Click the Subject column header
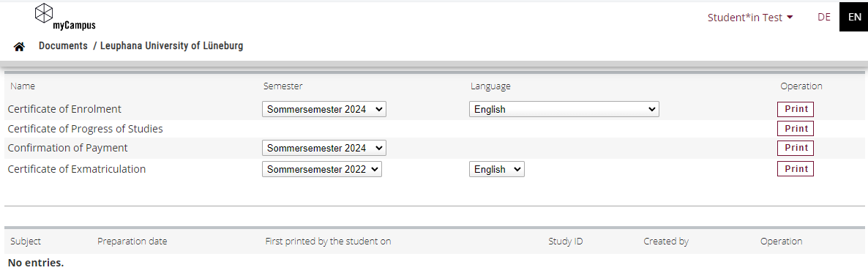The width and height of the screenshot is (868, 273). (26, 242)
